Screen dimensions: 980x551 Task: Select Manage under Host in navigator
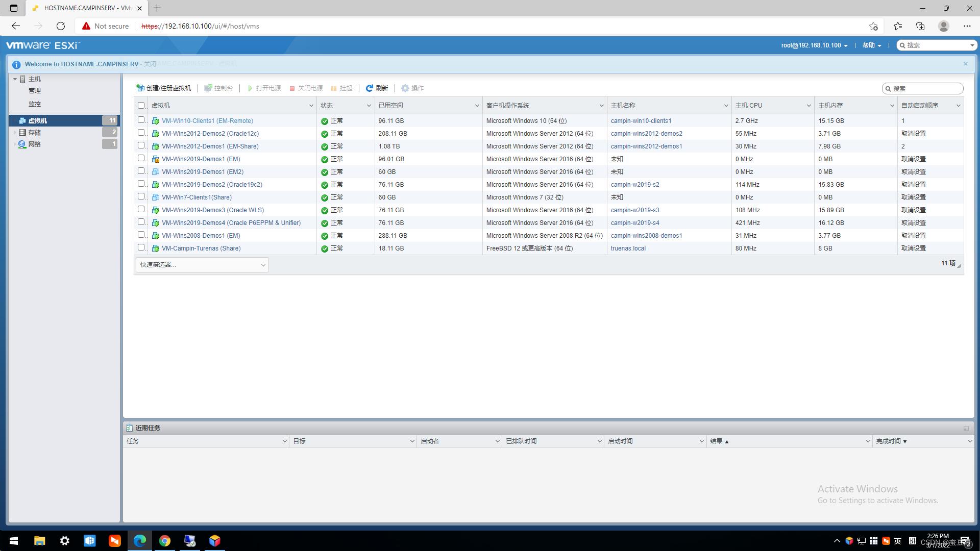(35, 91)
